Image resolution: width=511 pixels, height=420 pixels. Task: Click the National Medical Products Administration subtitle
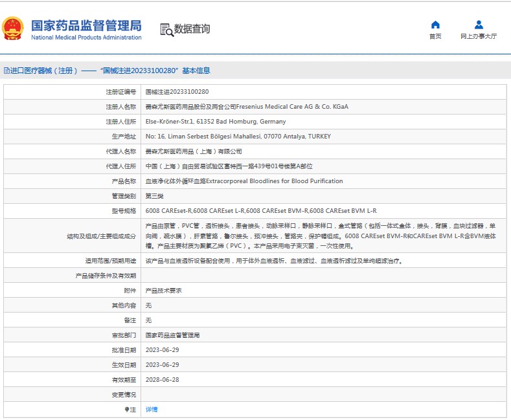pyautogui.click(x=86, y=38)
